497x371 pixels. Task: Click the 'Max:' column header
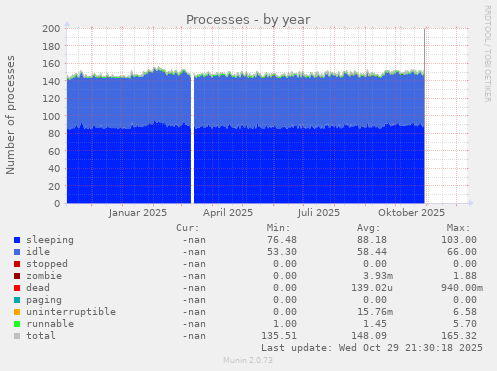458,228
